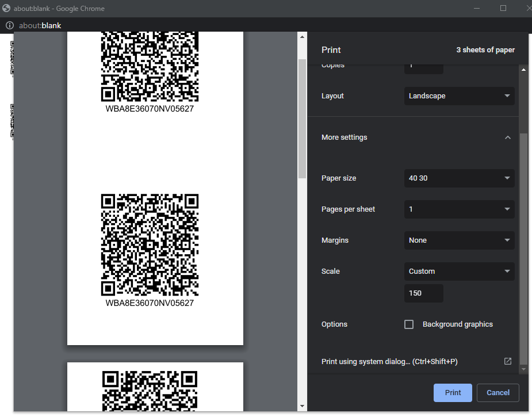The height and width of the screenshot is (417, 532).
Task: Click the Margins label
Action: [x=335, y=240]
